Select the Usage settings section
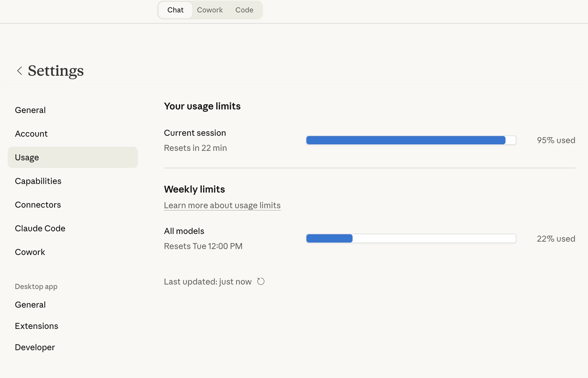588x378 pixels. (27, 157)
